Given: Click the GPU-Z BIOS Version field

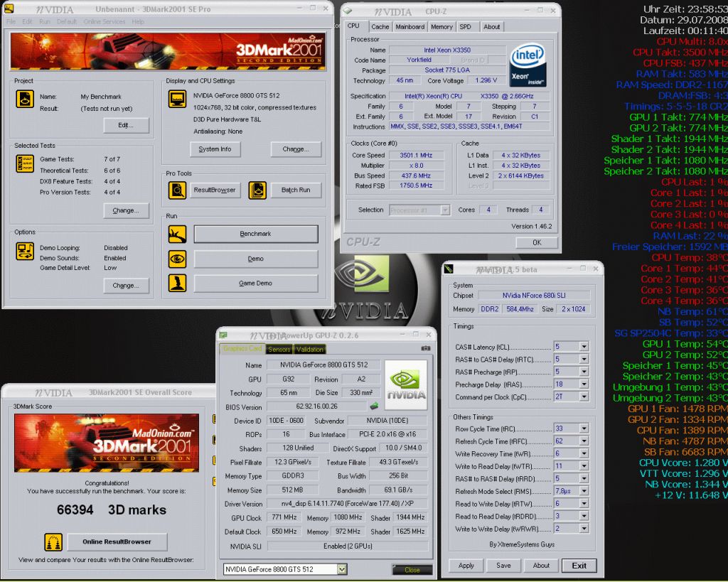Looking at the screenshot, I should click(317, 406).
